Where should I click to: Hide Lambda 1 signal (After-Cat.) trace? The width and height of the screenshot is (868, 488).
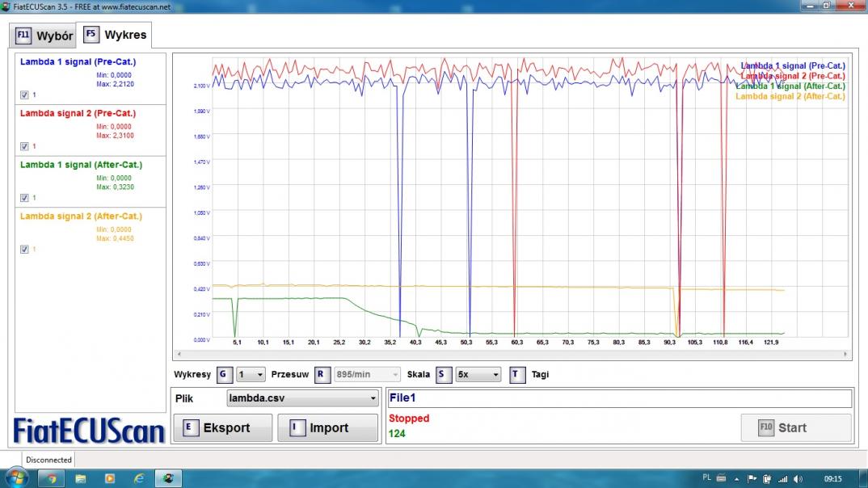pyautogui.click(x=24, y=197)
